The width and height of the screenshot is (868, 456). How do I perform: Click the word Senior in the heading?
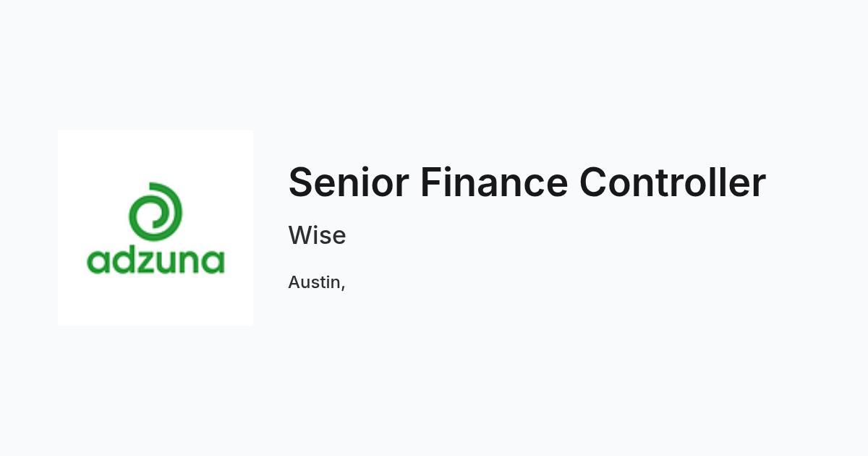pyautogui.click(x=349, y=182)
